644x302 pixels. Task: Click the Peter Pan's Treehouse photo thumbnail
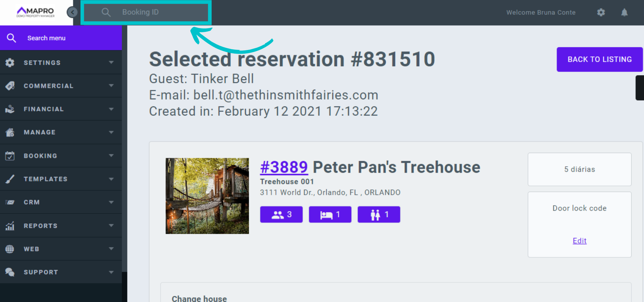207,196
